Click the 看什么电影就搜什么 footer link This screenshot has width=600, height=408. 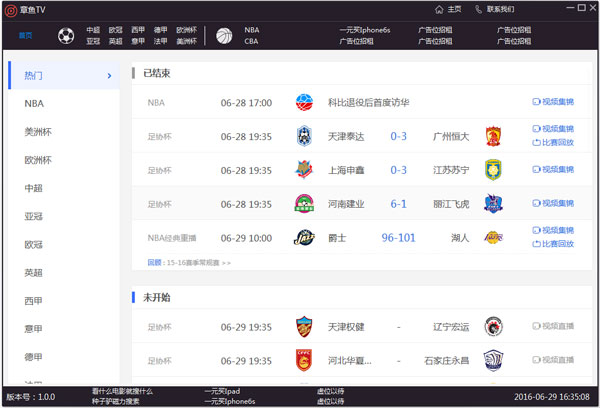pos(122,391)
